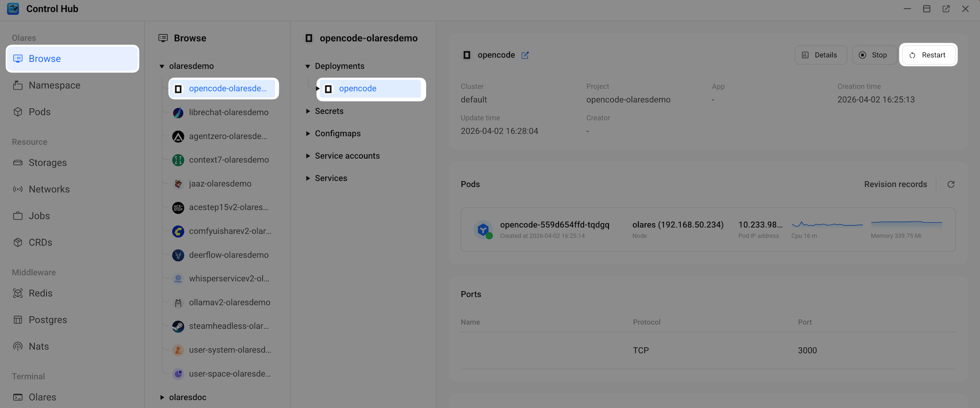The image size is (980, 408).
Task: Expand the Secrets section
Action: 308,111
